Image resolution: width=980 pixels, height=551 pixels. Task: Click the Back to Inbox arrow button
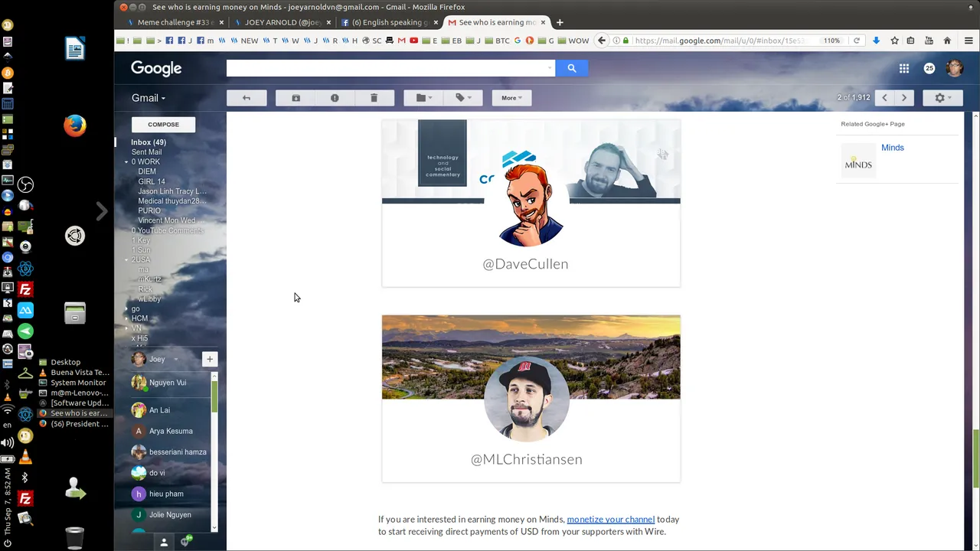[x=247, y=98]
